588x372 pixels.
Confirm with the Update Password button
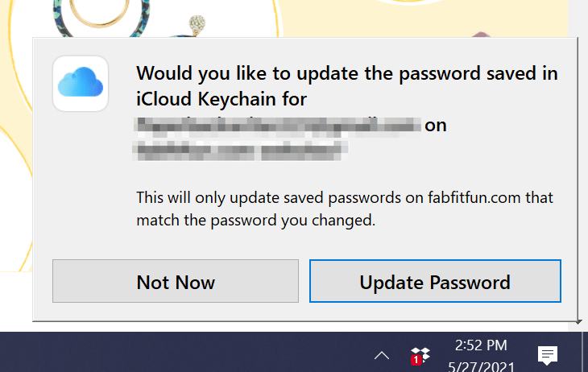click(435, 281)
